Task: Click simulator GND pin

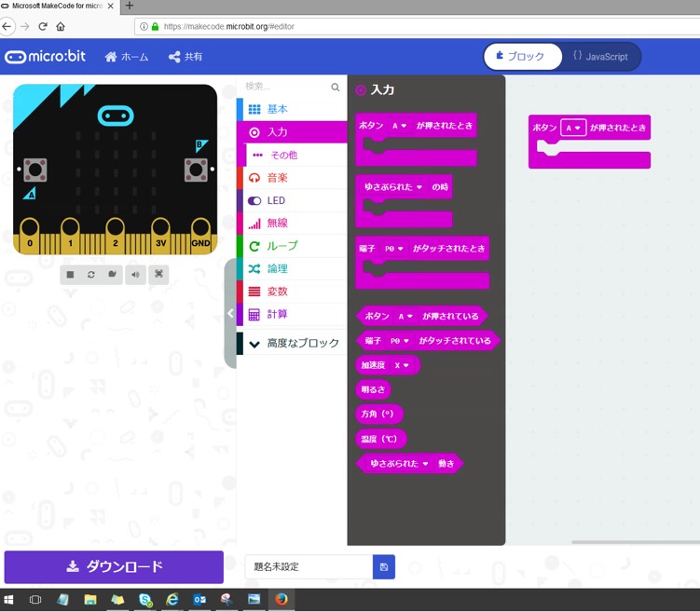Action: coord(200,235)
